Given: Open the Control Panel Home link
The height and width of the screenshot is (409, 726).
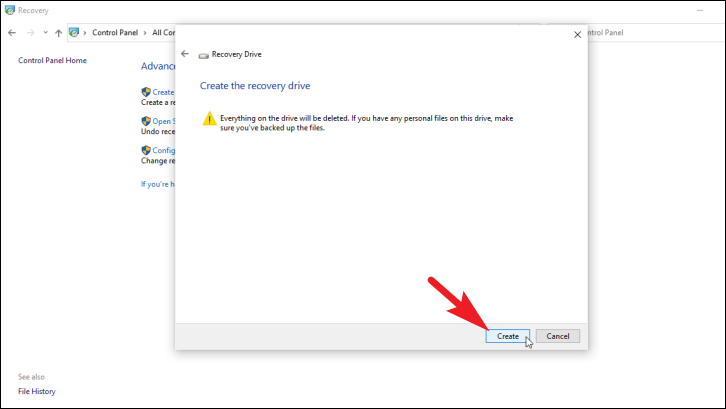Looking at the screenshot, I should pyautogui.click(x=52, y=60).
